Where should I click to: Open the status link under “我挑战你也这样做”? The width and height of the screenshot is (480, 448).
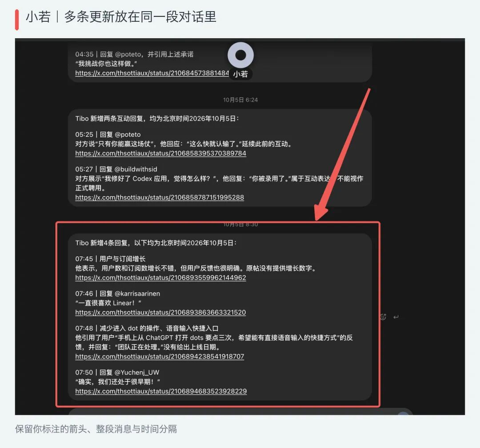click(152, 73)
